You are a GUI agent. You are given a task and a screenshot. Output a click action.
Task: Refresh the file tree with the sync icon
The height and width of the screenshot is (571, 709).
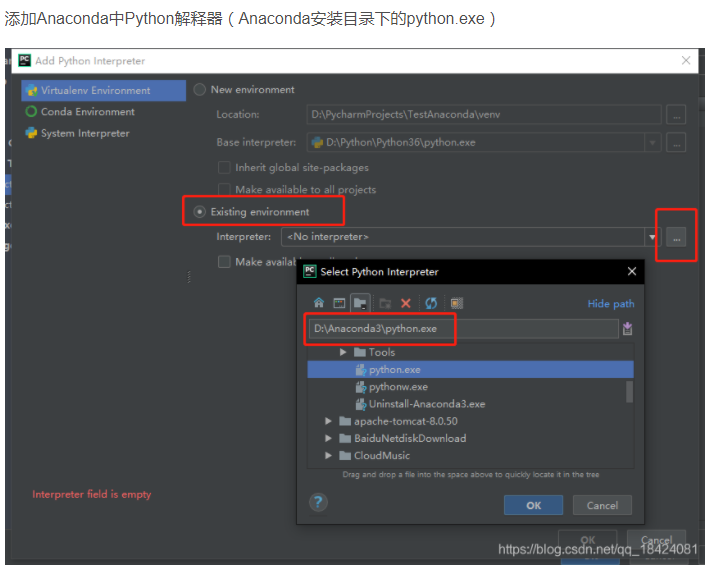(431, 303)
